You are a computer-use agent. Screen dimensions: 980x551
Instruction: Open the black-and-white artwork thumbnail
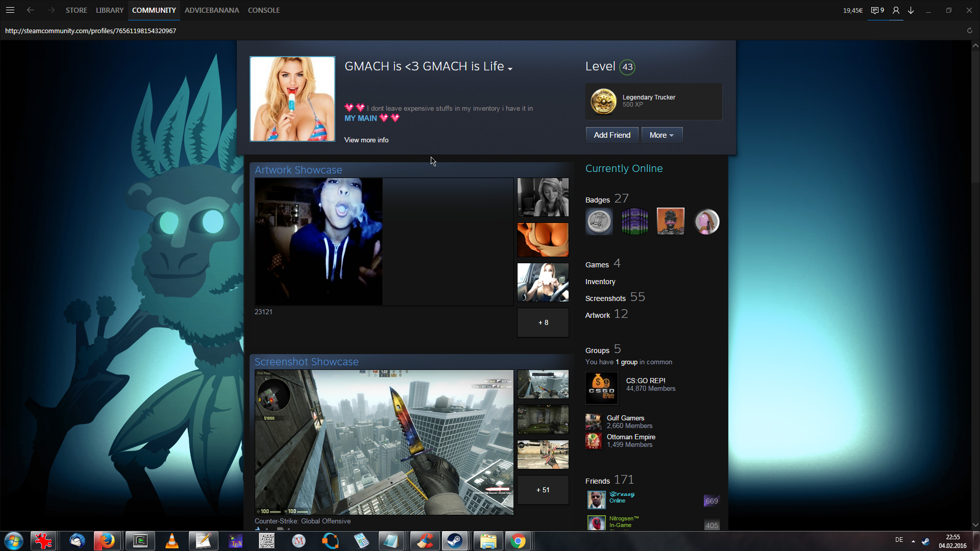coord(543,197)
